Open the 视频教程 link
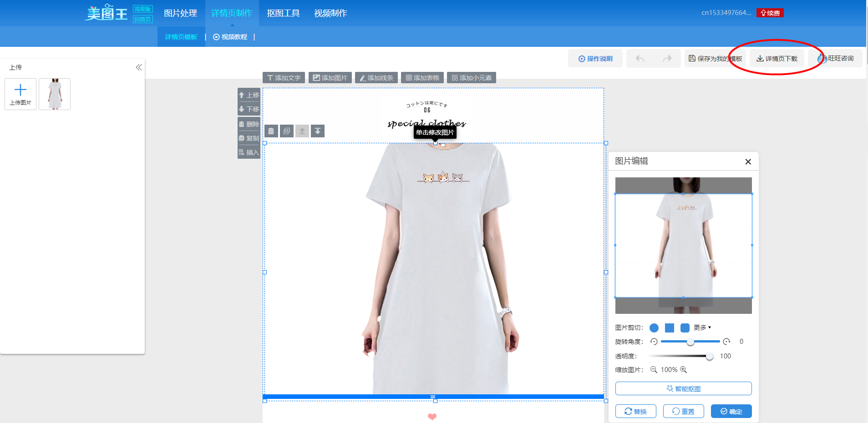The width and height of the screenshot is (868, 423). click(x=230, y=37)
